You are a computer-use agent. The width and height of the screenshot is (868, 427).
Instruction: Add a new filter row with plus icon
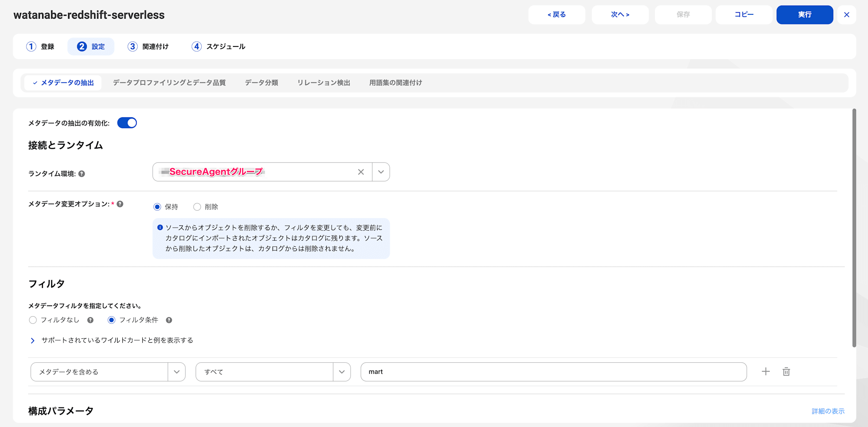coord(766,371)
